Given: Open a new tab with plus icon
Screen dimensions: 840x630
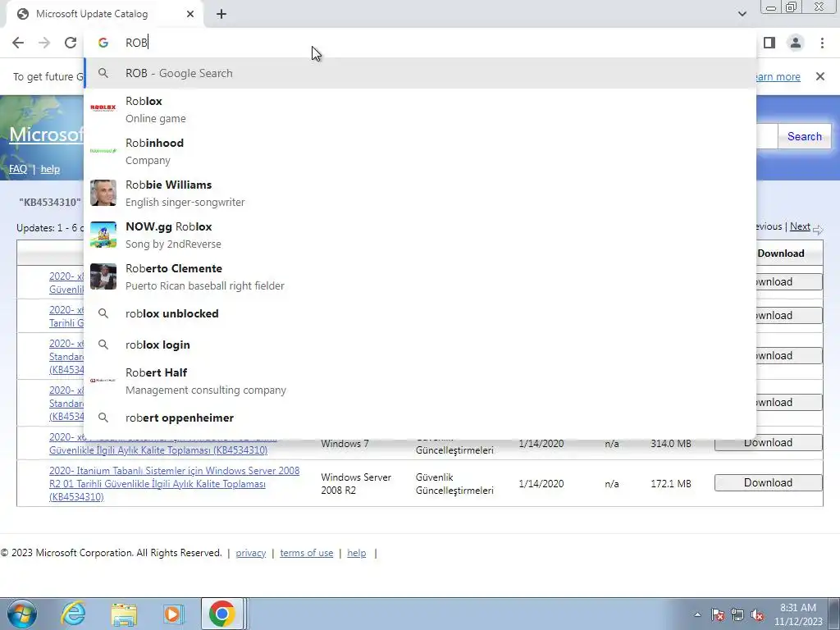Looking at the screenshot, I should [x=221, y=14].
